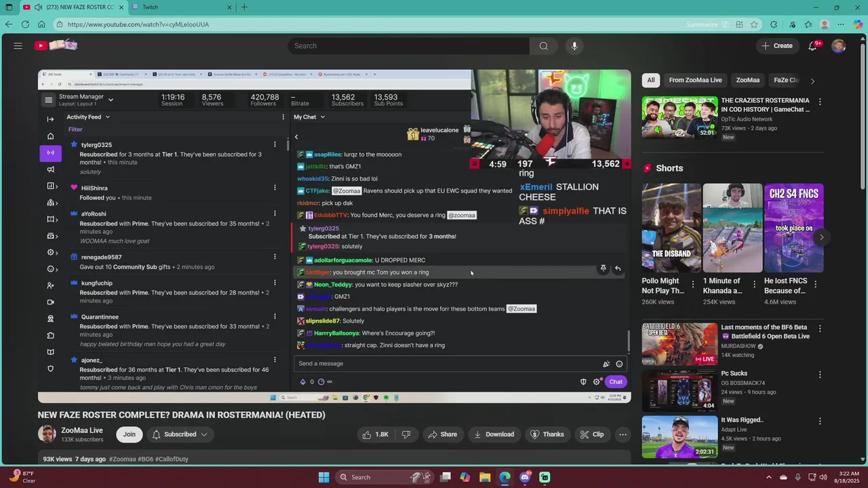Click the Create button on YouTube
Screen dimensions: 868x488
[776, 45]
